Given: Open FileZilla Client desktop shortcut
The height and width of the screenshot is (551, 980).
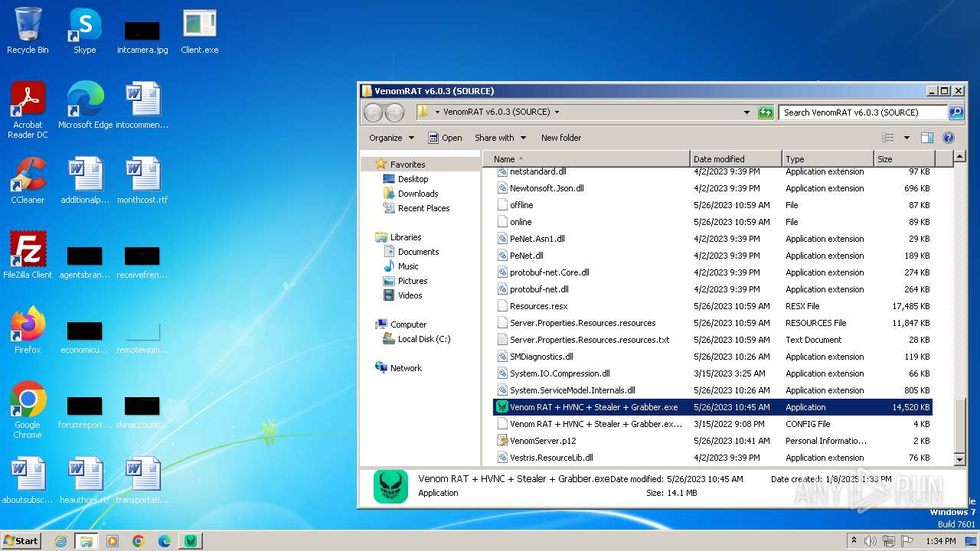Looking at the screenshot, I should (28, 255).
